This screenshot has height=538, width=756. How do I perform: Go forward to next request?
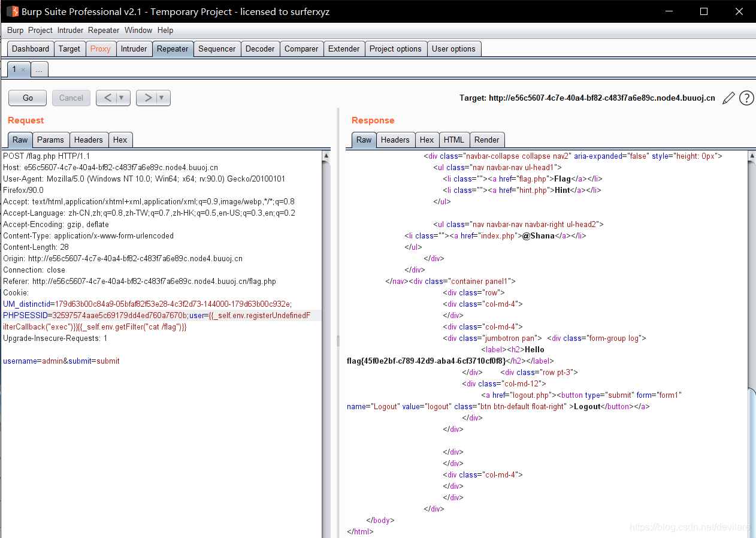(147, 98)
